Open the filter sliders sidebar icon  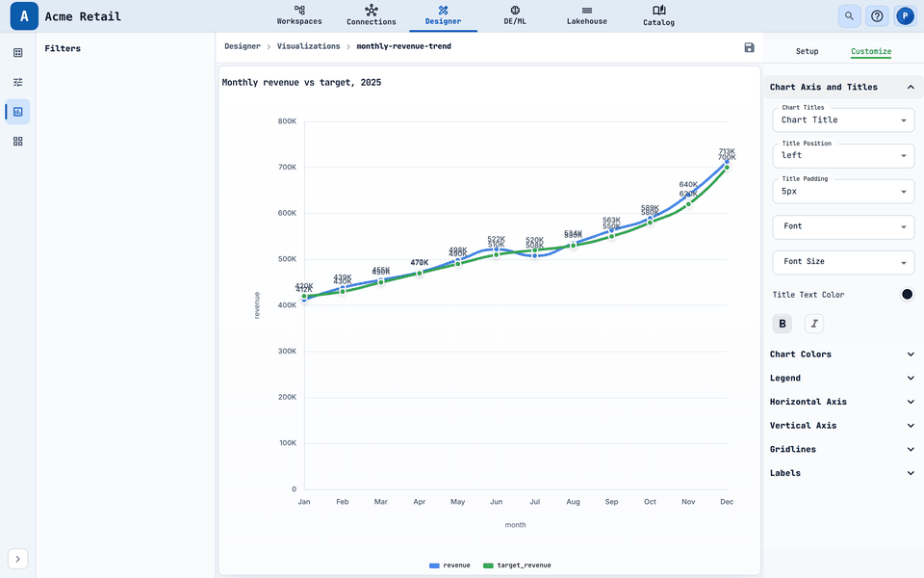coord(17,82)
